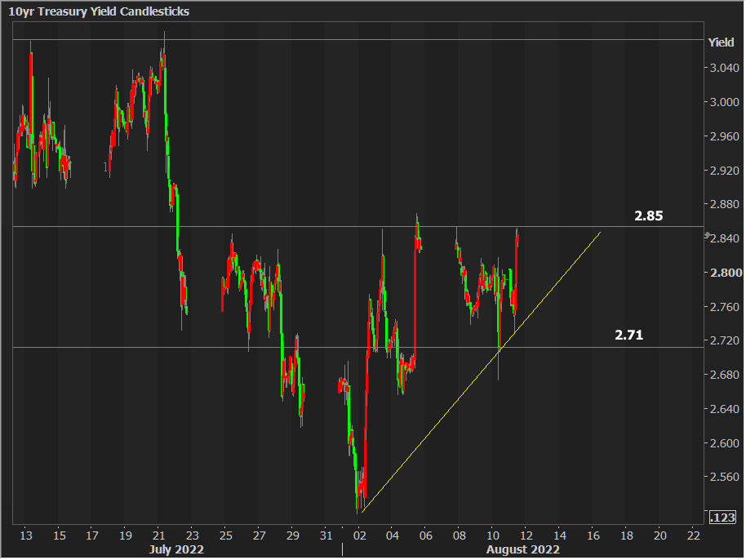Screen dimensions: 746x560
Task: Click the month divider between July and August
Action: [x=342, y=549]
